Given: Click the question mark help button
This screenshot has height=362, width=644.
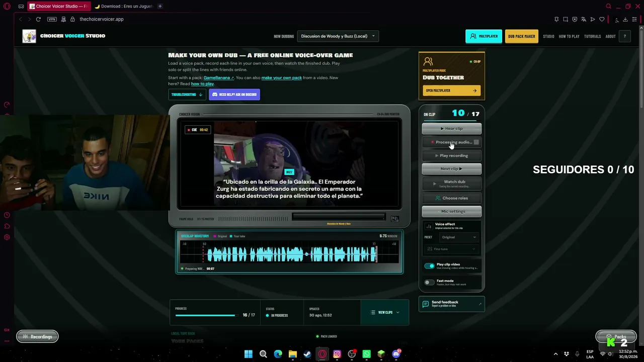Looking at the screenshot, I should coord(624,36).
